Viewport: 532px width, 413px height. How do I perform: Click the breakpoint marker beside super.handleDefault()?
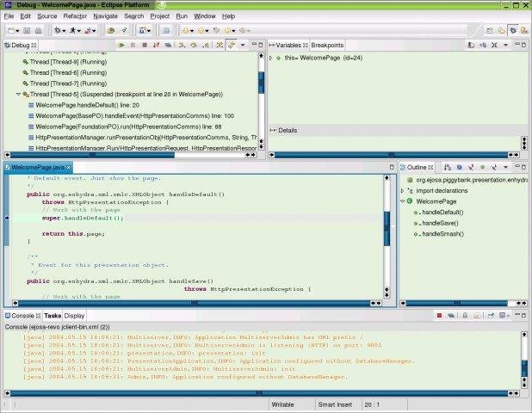[7, 218]
